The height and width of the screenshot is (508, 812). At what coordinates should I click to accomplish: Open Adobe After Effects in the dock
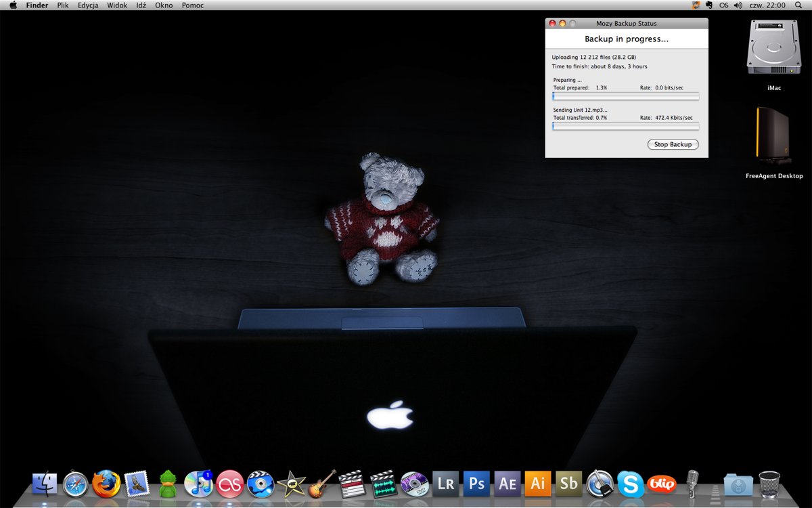click(x=507, y=484)
